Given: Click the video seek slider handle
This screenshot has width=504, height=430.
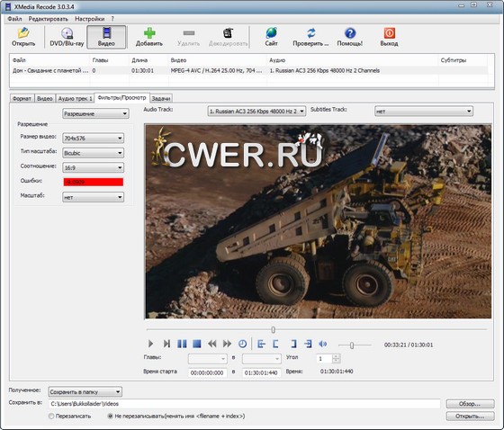Looking at the screenshot, I should pos(274,330).
